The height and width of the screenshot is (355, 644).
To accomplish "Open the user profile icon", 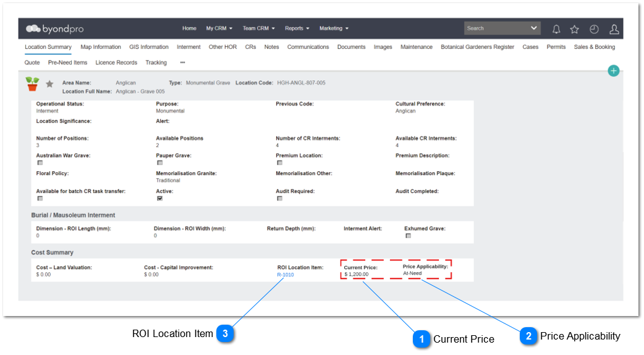I will point(614,29).
